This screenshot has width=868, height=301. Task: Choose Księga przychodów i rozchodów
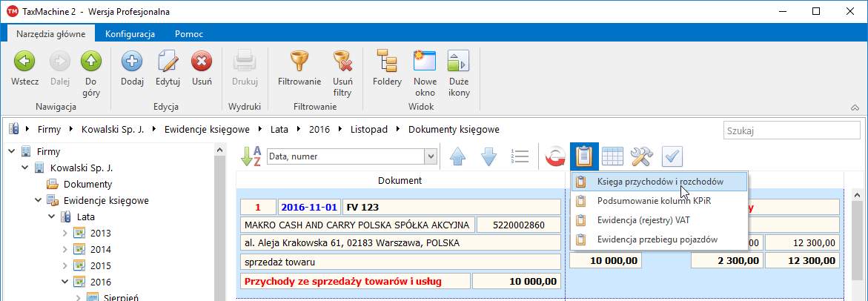(660, 181)
